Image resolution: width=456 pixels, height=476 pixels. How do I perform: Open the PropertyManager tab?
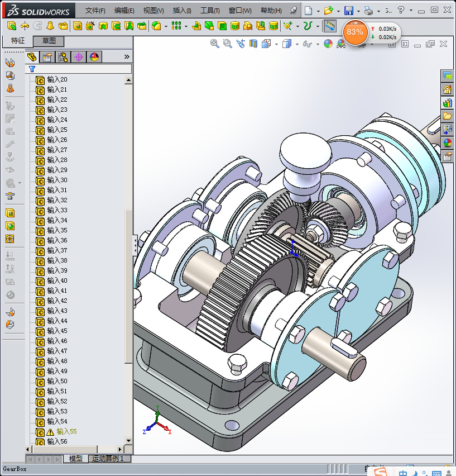(47, 57)
